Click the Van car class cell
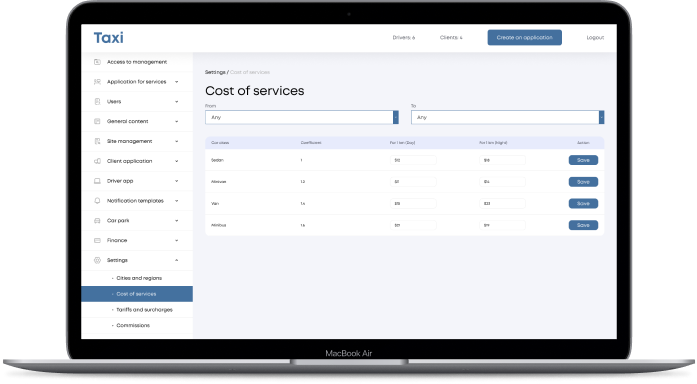697x384 pixels. (215, 204)
